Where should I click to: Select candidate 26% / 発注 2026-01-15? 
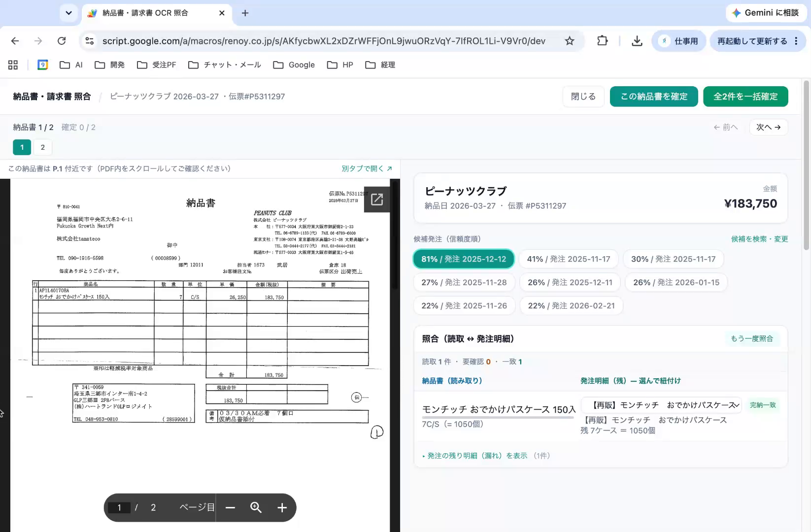tap(676, 282)
